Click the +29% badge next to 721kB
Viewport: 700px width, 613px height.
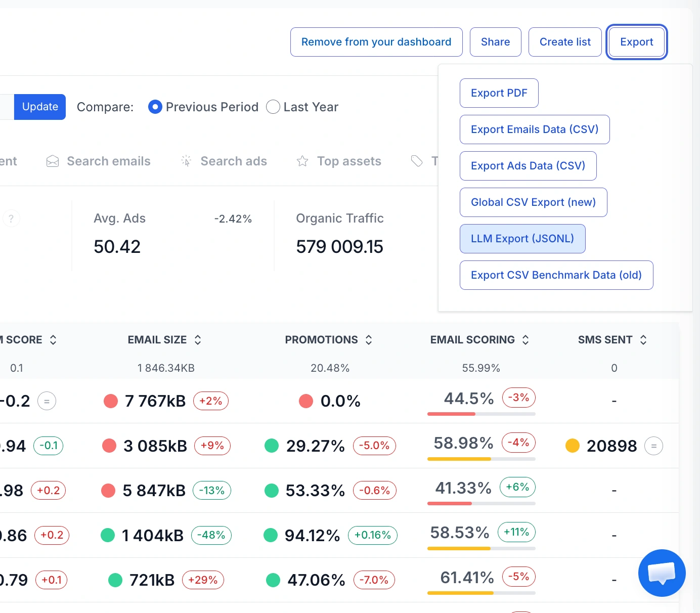point(203,580)
